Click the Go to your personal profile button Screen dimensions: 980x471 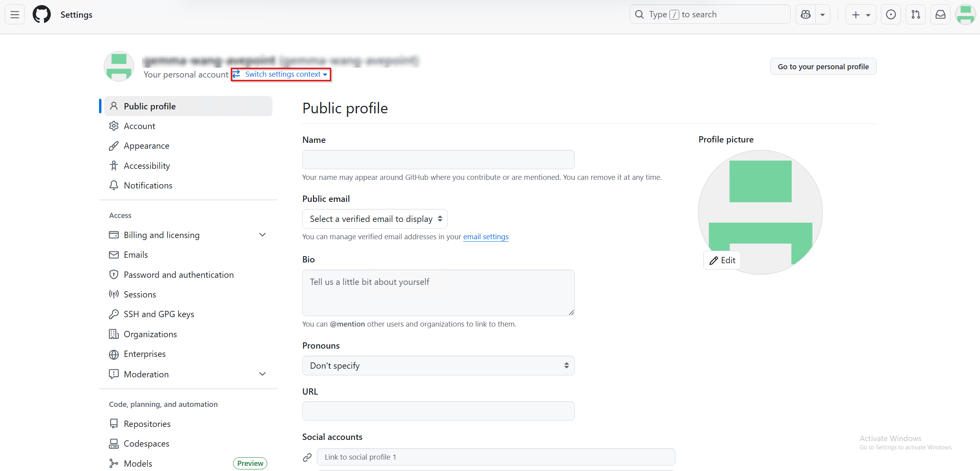tap(822, 66)
